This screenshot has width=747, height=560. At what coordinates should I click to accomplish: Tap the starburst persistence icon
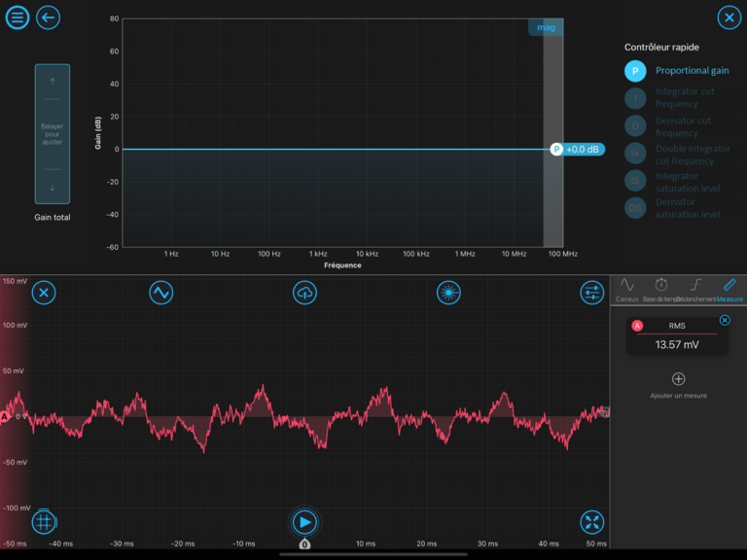[447, 293]
